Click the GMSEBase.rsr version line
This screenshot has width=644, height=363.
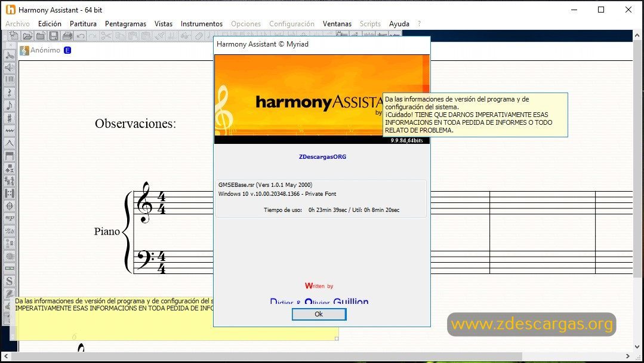266,185
